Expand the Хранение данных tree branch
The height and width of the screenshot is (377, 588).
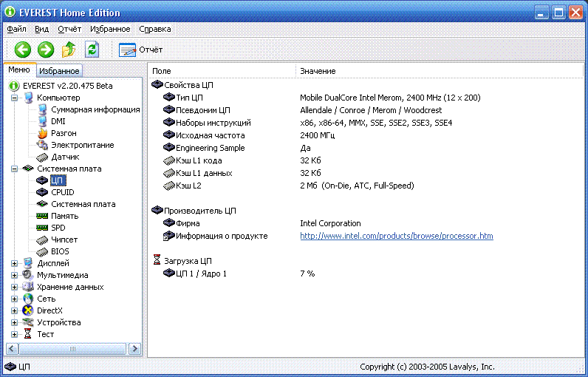coord(14,287)
